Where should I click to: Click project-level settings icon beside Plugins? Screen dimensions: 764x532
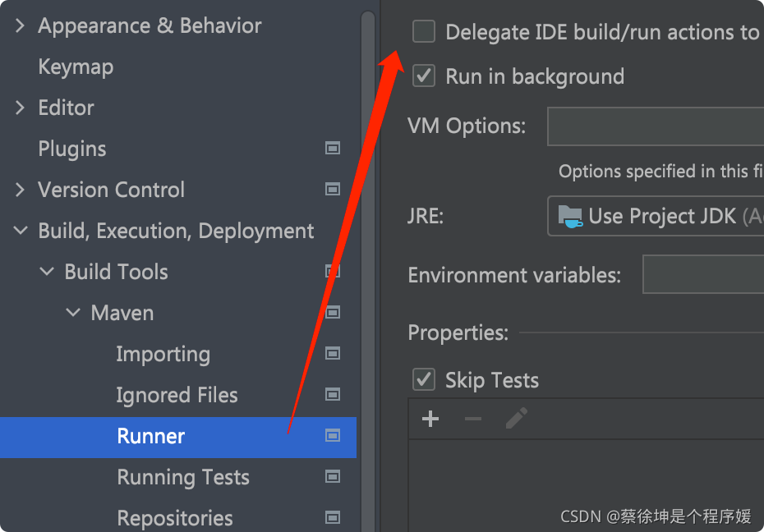coord(333,148)
